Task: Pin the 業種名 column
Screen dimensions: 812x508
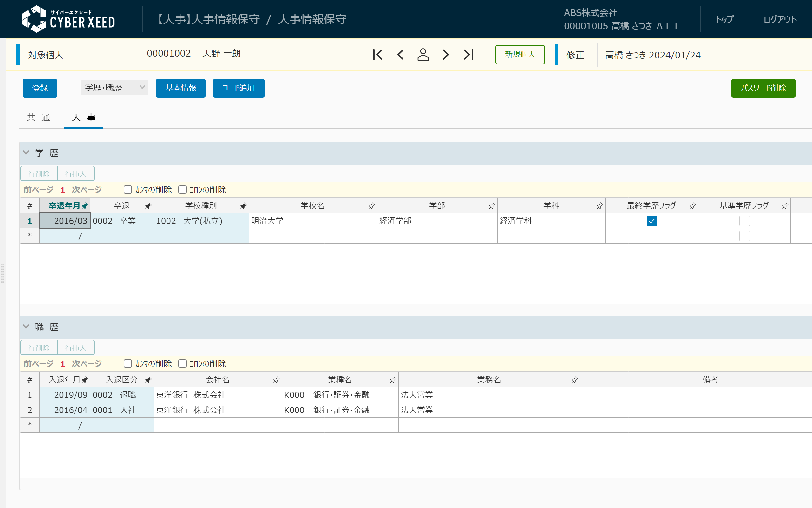Action: coord(393,380)
